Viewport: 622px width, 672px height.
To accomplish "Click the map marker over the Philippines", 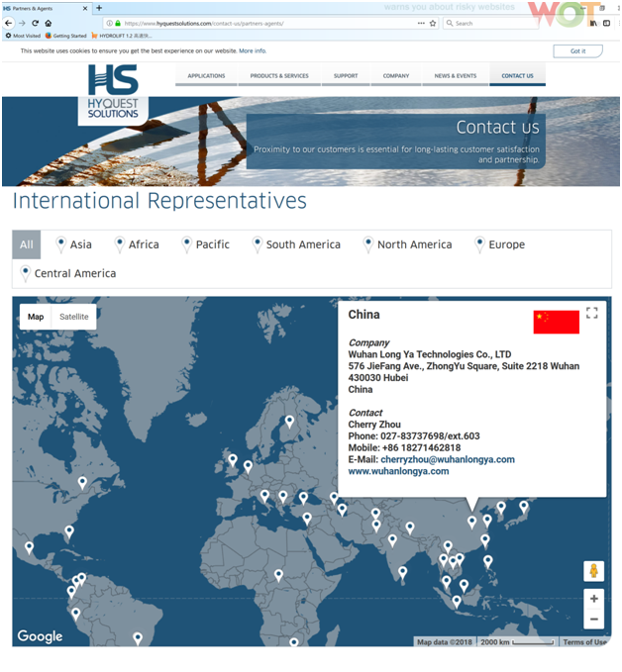I will point(487,561).
